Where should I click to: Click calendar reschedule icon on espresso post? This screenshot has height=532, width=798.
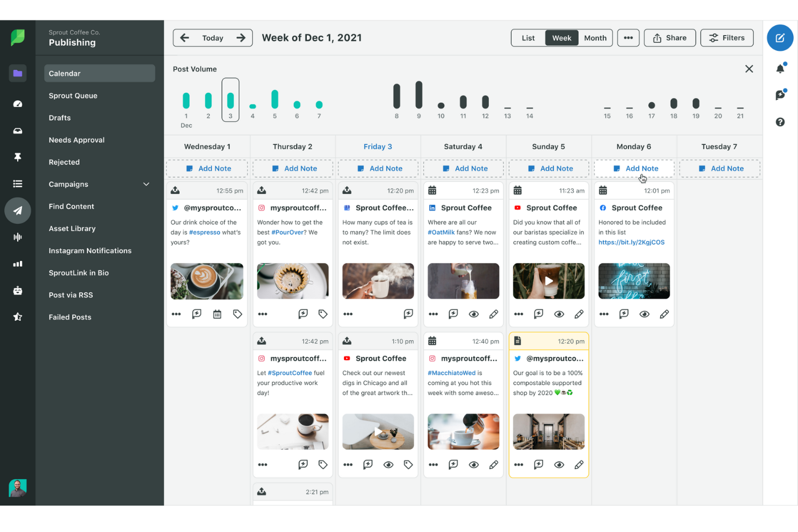217,314
